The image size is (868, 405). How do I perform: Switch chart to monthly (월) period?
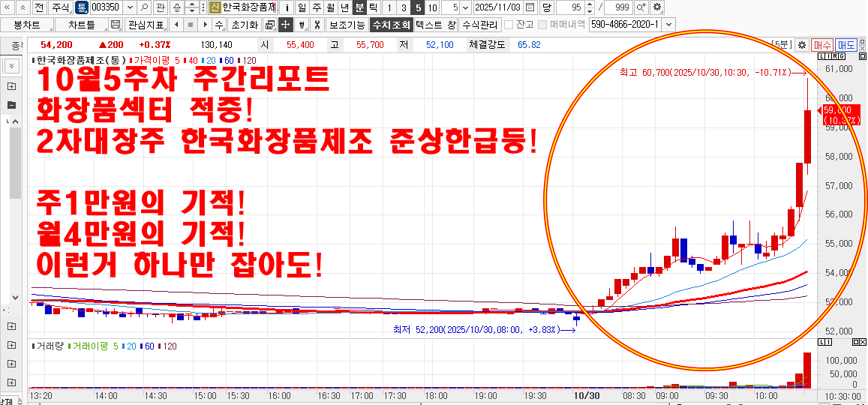[331, 7]
